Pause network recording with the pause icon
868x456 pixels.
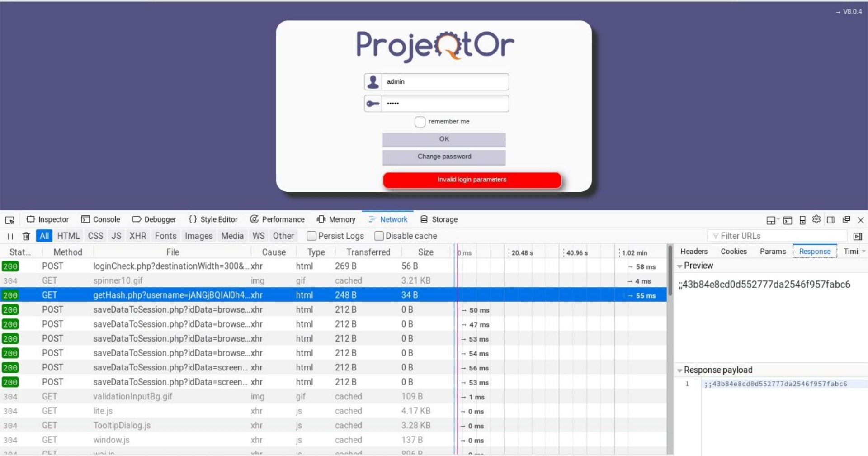pos(10,236)
